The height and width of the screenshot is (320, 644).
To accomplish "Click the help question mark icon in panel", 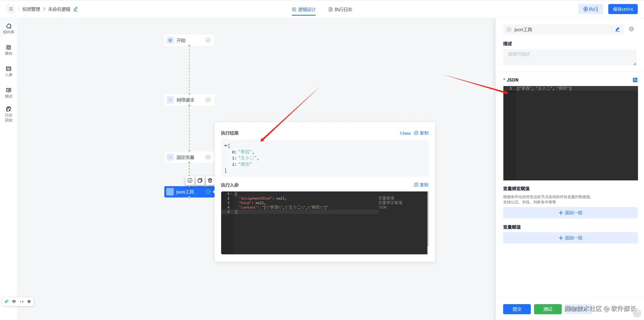I will [631, 29].
